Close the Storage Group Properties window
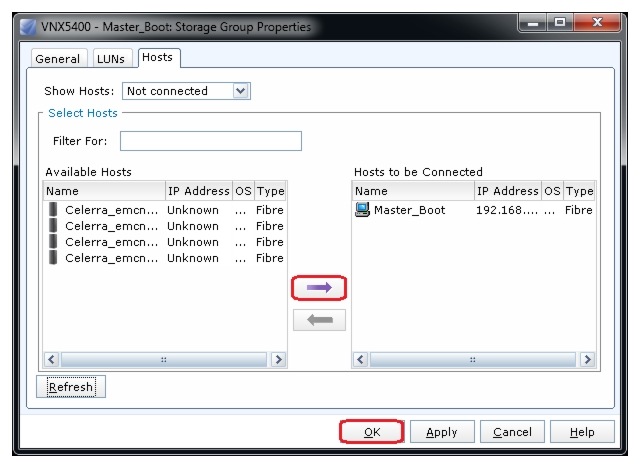This screenshot has width=641, height=469. pos(597,23)
